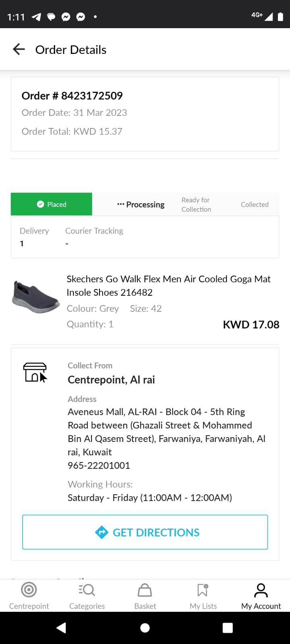Screen dimensions: 290x644
Task: Select the Ready for Collection step
Action: tap(196, 204)
